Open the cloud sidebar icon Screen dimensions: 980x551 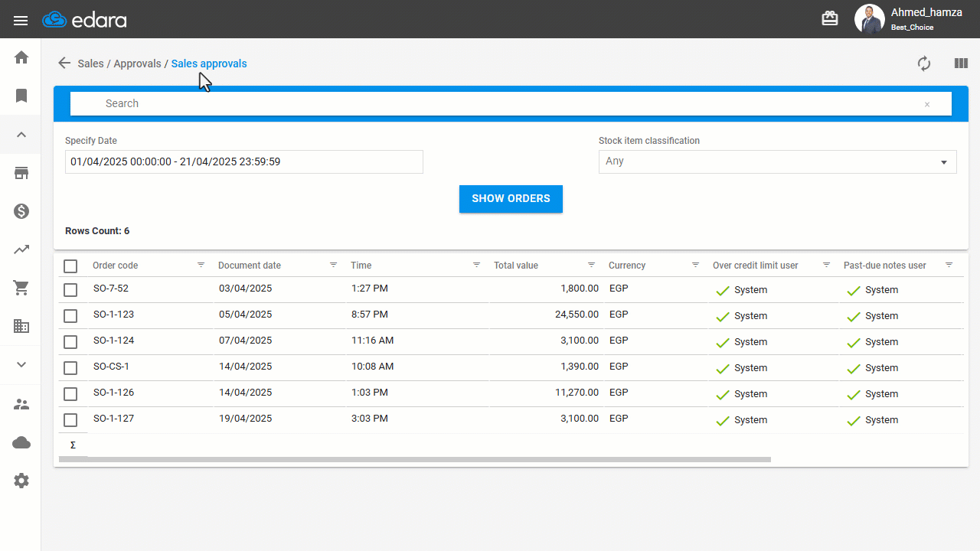pos(21,442)
